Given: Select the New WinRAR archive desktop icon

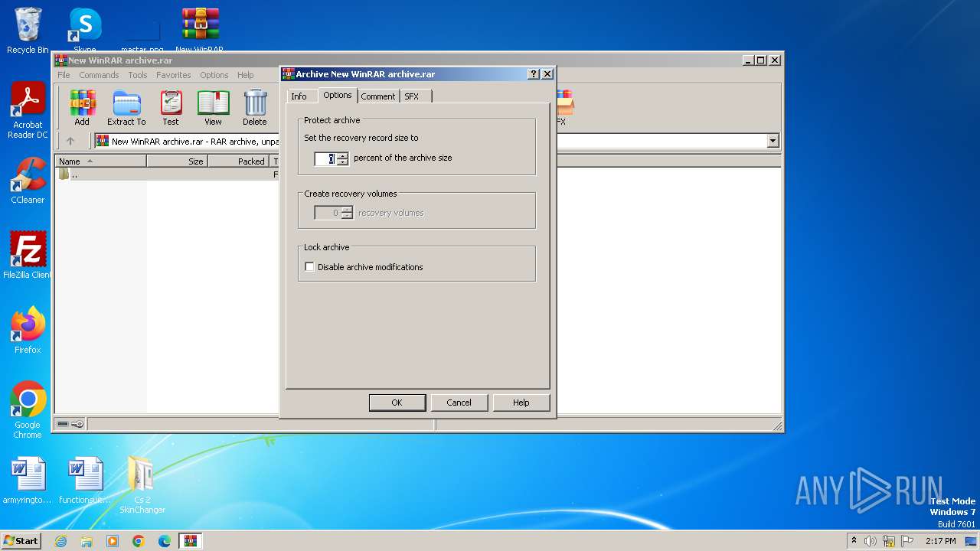Looking at the screenshot, I should click(200, 31).
